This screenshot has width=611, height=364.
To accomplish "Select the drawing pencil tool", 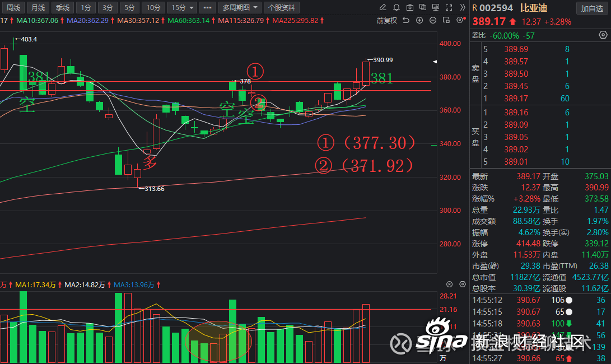I will pos(383,7).
